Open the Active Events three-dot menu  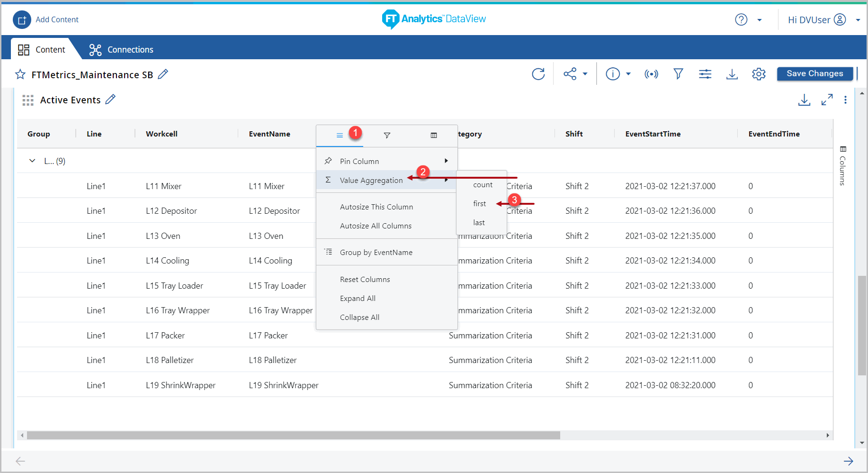pos(845,100)
